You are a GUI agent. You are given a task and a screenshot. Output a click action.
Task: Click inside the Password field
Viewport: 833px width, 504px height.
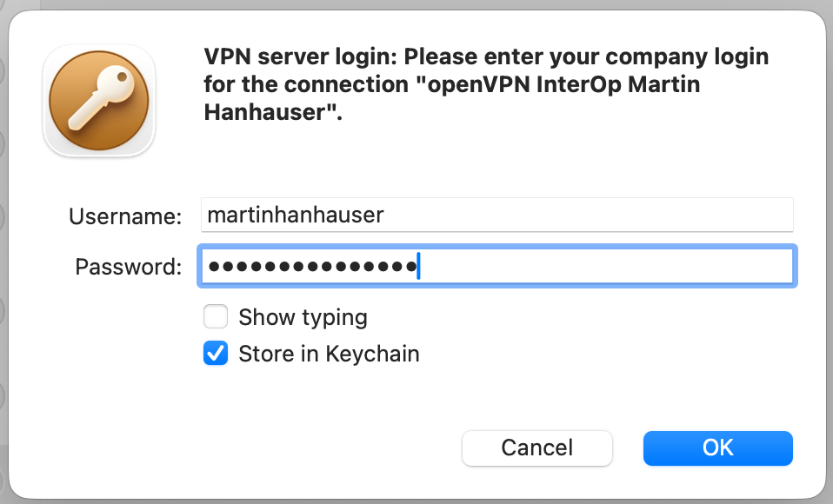click(496, 266)
